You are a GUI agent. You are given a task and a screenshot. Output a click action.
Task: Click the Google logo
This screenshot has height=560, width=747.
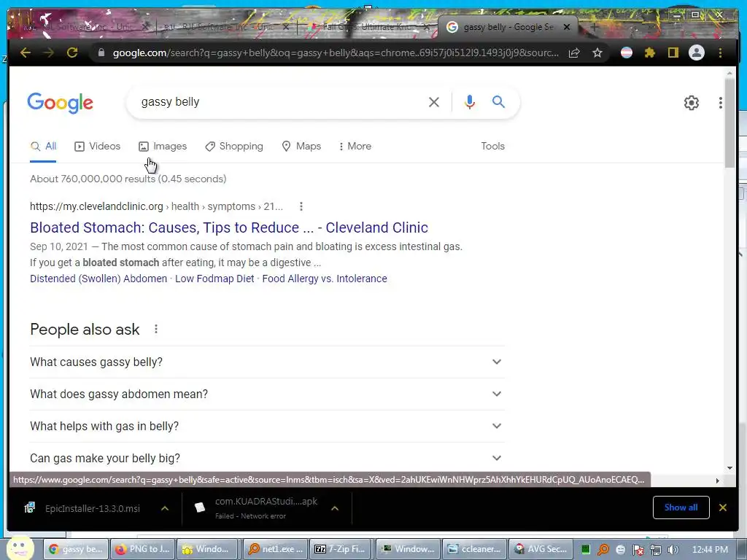(x=60, y=103)
